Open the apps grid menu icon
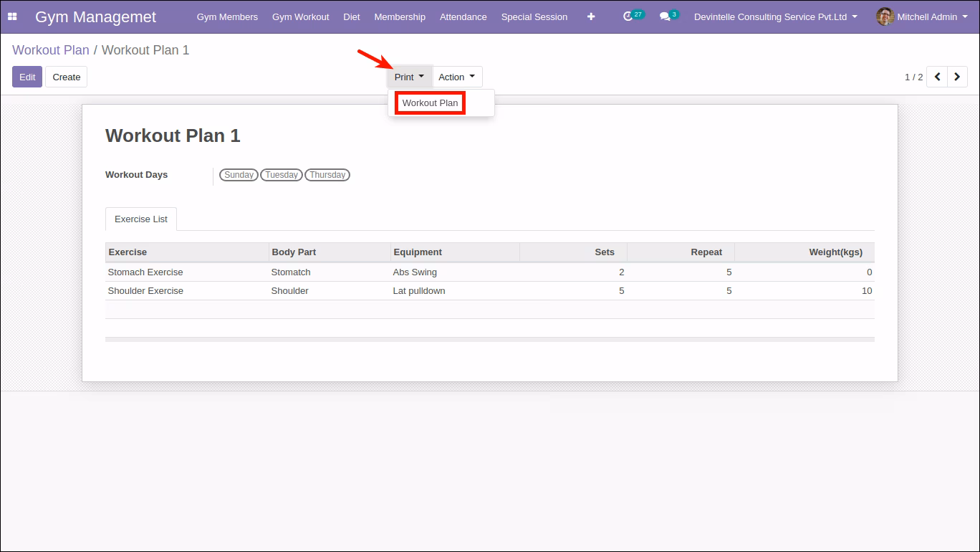Screen dimensions: 980x552 (x=12, y=16)
